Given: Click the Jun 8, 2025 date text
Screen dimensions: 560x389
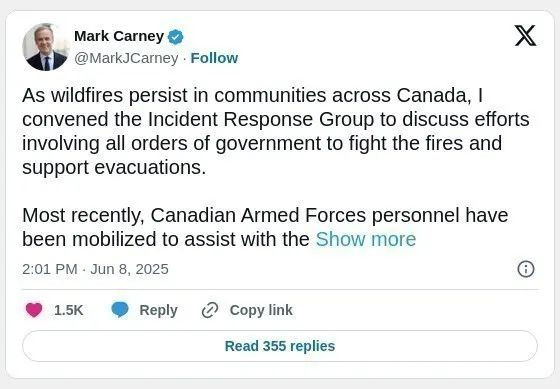Looking at the screenshot, I should click(129, 269).
